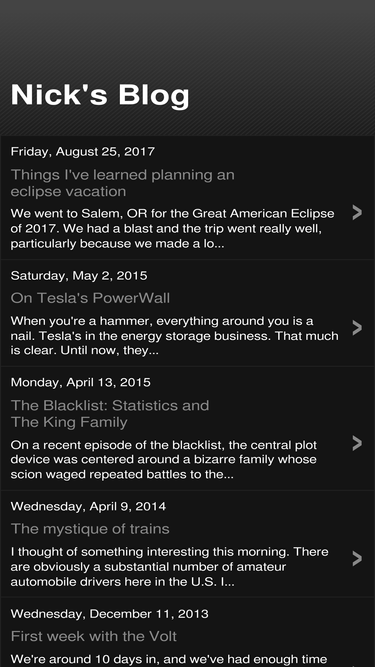Open 'The Blacklist: Statistics and The King Family' title
Image resolution: width=375 pixels, height=667 pixels.
tap(110, 413)
